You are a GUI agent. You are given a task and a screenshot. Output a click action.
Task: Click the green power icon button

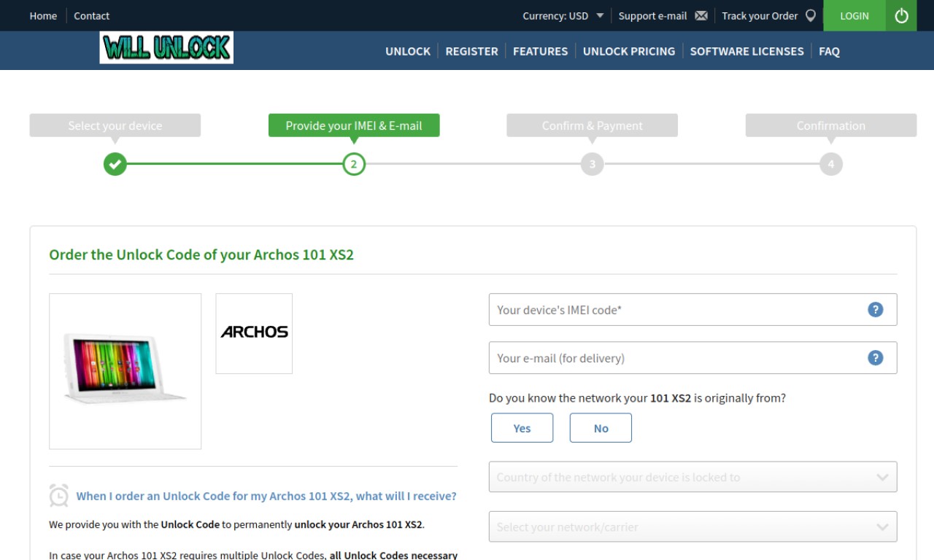pyautogui.click(x=902, y=15)
